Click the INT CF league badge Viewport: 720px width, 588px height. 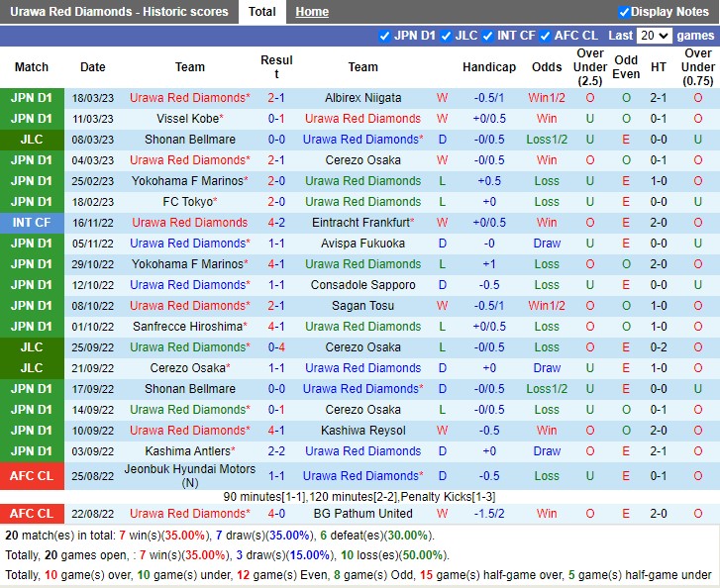coord(32,223)
